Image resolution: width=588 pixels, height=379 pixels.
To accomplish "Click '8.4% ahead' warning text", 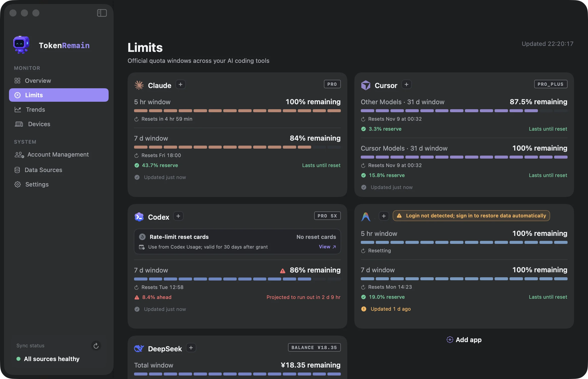I will [157, 297].
